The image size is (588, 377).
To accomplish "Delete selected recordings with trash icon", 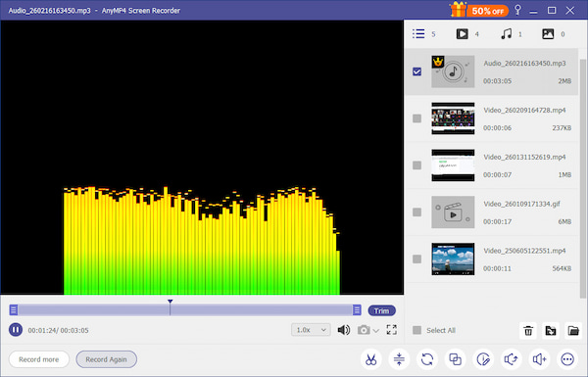I will coord(528,331).
